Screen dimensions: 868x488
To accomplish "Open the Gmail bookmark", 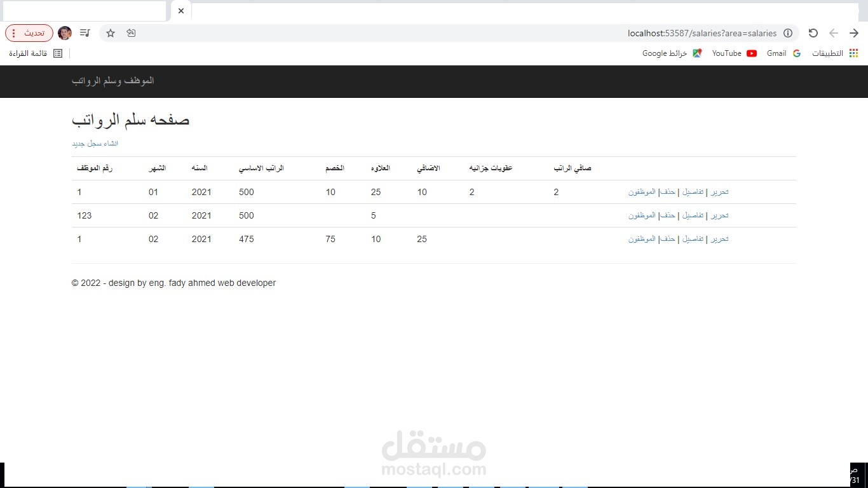I will coord(783,53).
